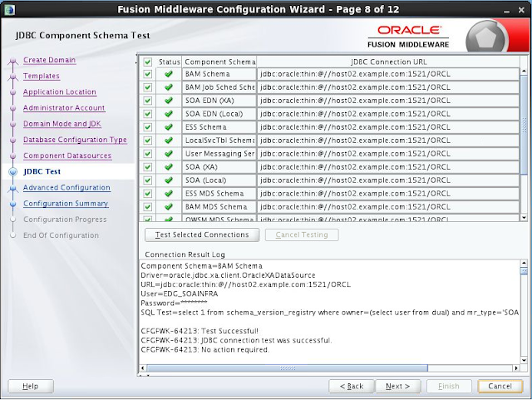
Task: Uncheck the BAM Job Sched Schema row checkbox
Action: (148, 87)
